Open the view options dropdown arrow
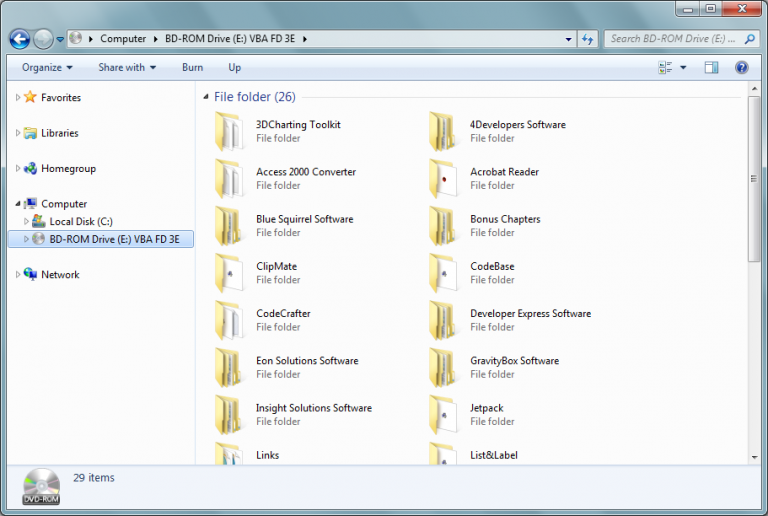 pyautogui.click(x=684, y=68)
